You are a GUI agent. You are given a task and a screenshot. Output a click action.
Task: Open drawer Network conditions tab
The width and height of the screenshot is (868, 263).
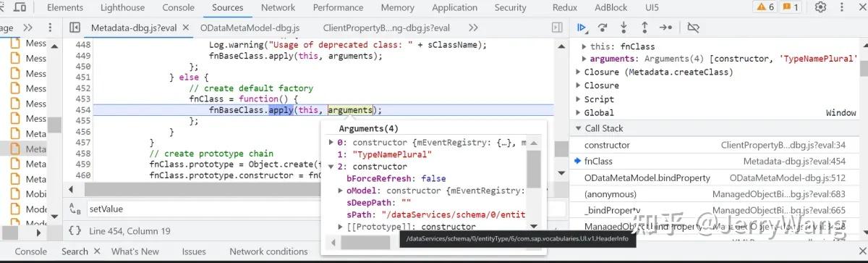pyautogui.click(x=268, y=251)
